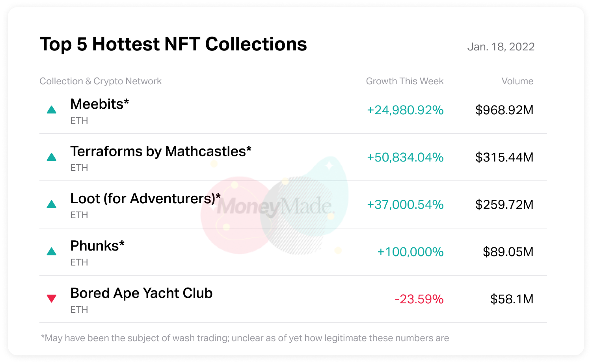
Task: Click the $315.44M volume value
Action: pos(504,157)
